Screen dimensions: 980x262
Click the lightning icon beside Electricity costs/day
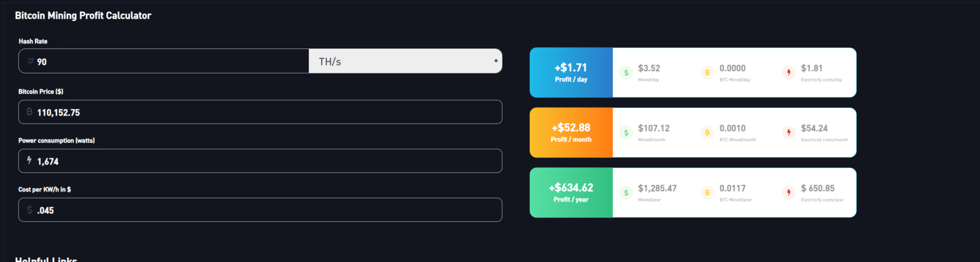(x=789, y=73)
